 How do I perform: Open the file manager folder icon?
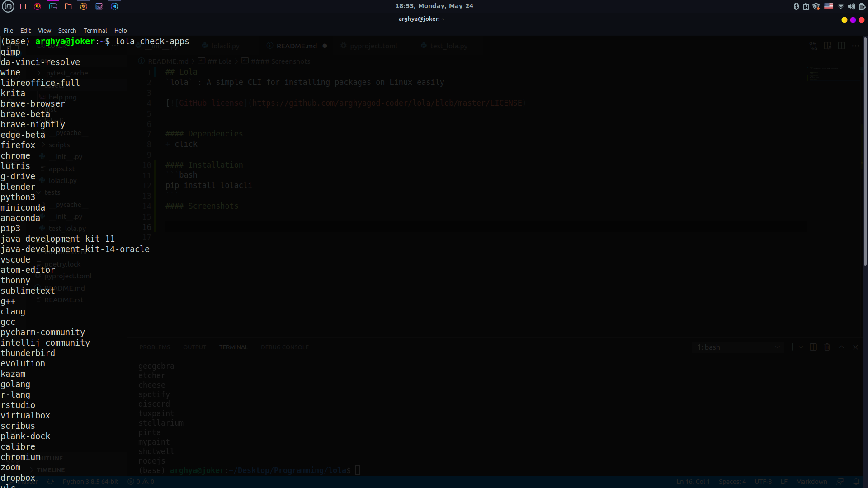[x=68, y=6]
